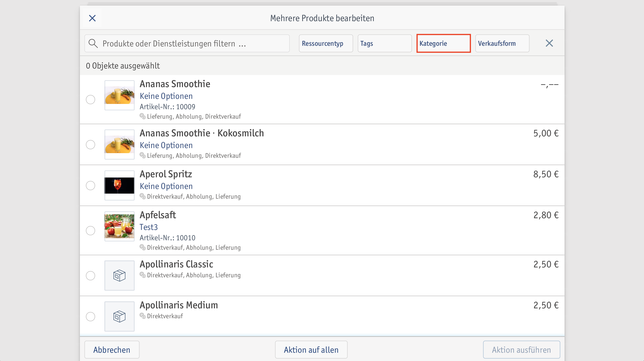Viewport: 644px width, 361px height.
Task: Open the Ressourcentyp filter dropdown
Action: click(326, 43)
